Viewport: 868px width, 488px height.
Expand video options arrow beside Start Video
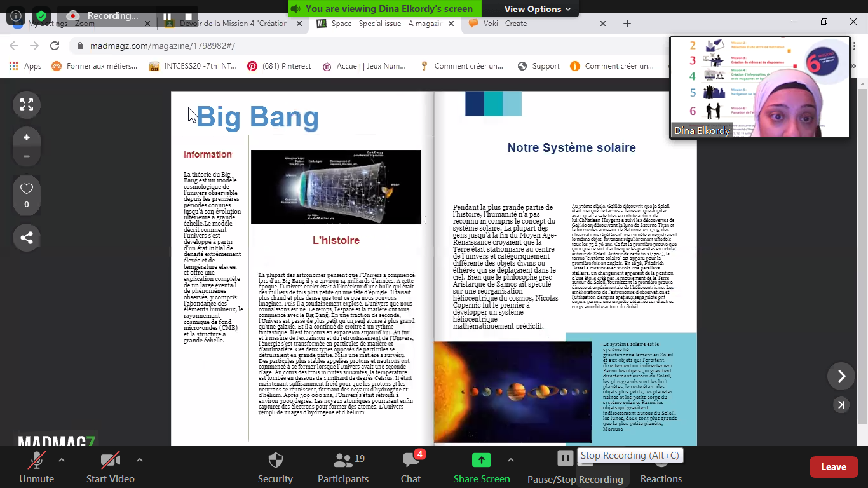[140, 460]
